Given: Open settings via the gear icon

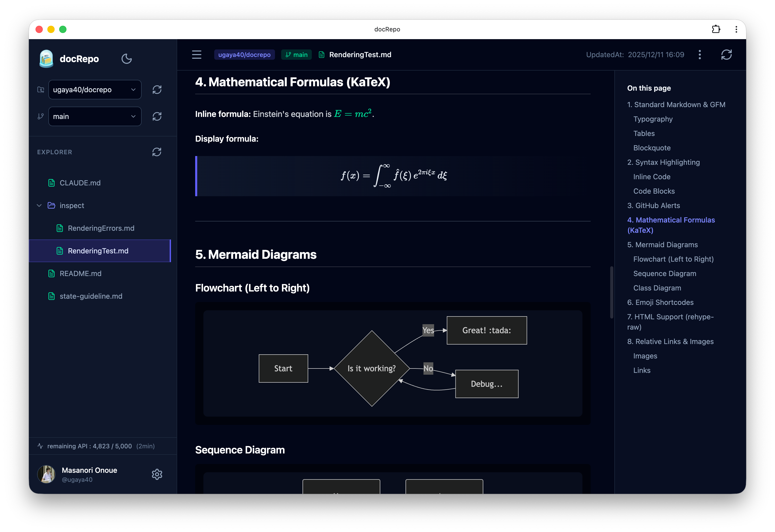Looking at the screenshot, I should [x=157, y=474].
